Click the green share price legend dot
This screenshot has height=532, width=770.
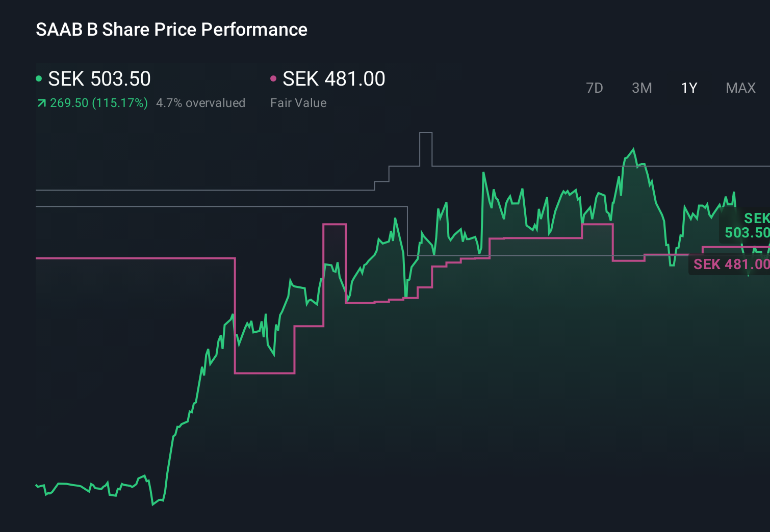point(39,78)
